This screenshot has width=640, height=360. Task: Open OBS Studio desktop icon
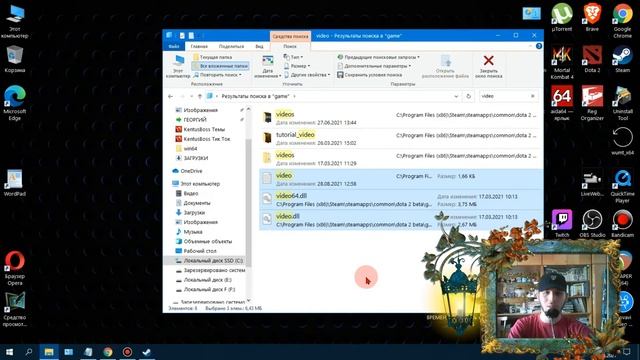click(592, 223)
